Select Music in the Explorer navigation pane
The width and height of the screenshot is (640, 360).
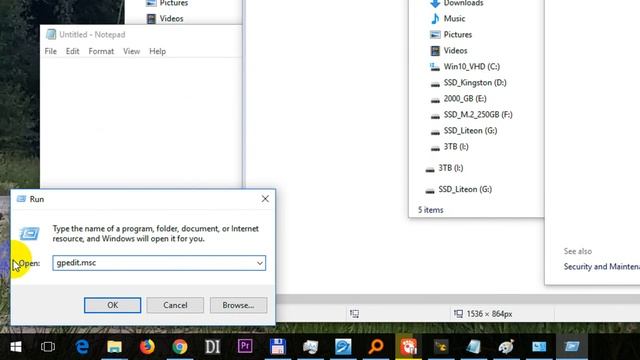click(x=454, y=19)
